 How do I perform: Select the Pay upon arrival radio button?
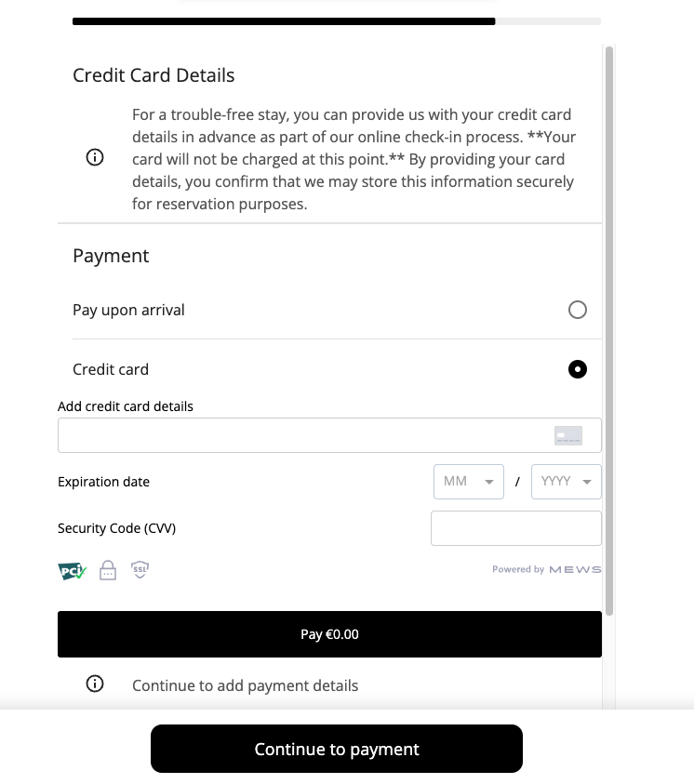(x=578, y=310)
